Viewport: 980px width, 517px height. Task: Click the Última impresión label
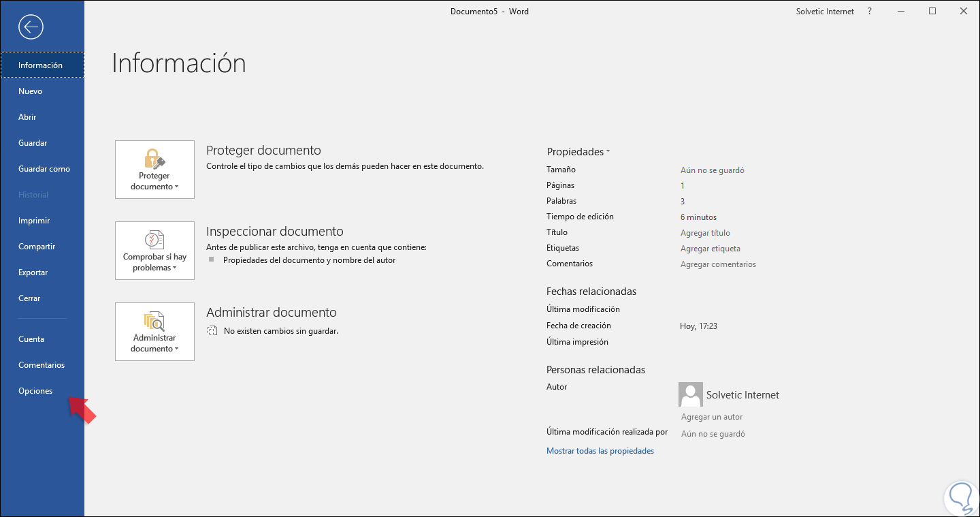click(577, 342)
